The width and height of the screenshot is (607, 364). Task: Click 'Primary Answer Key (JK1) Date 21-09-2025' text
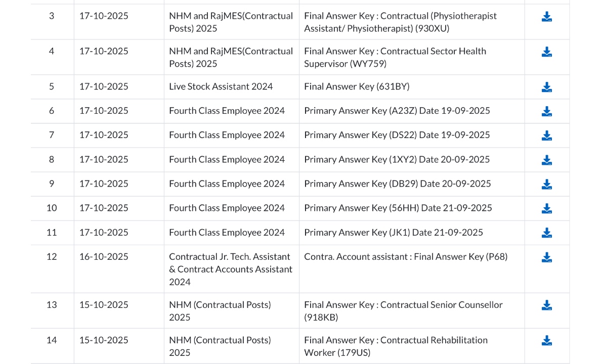(394, 233)
